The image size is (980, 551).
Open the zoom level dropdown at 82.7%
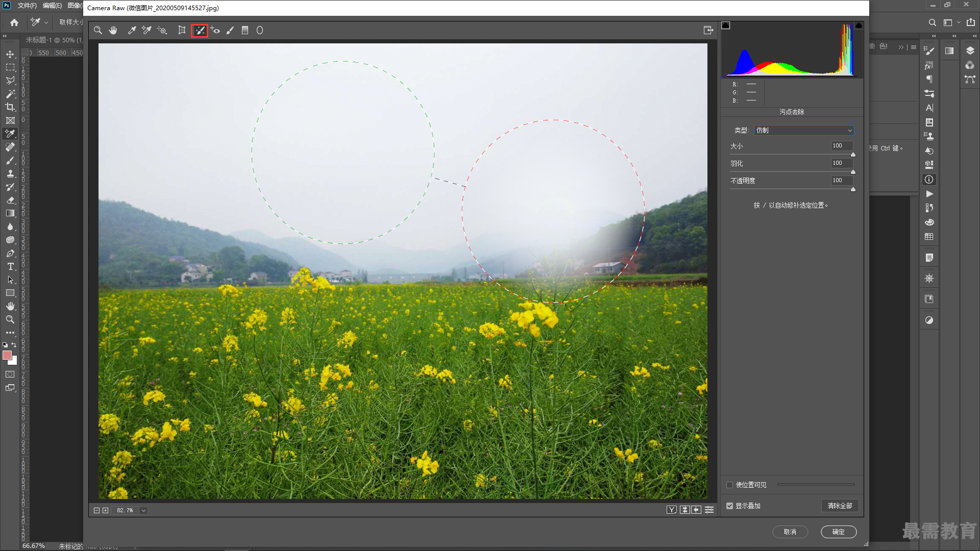(144, 511)
